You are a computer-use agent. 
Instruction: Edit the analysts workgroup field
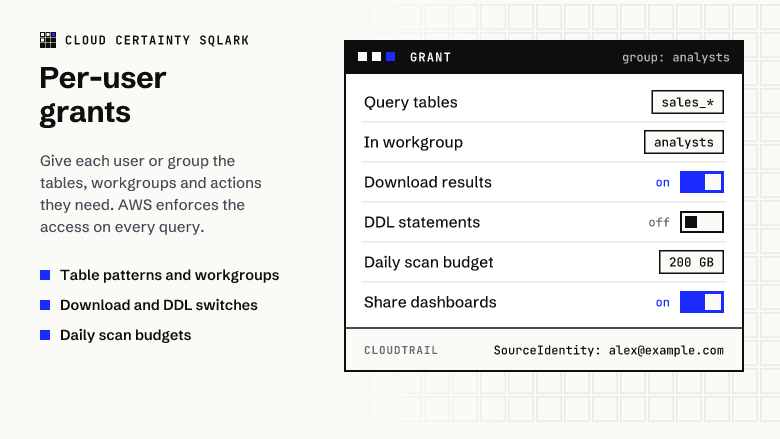click(x=683, y=142)
